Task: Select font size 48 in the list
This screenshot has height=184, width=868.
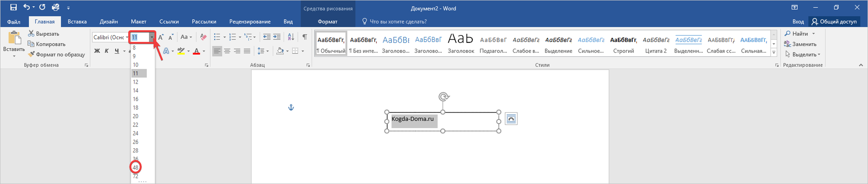Action: click(x=135, y=167)
